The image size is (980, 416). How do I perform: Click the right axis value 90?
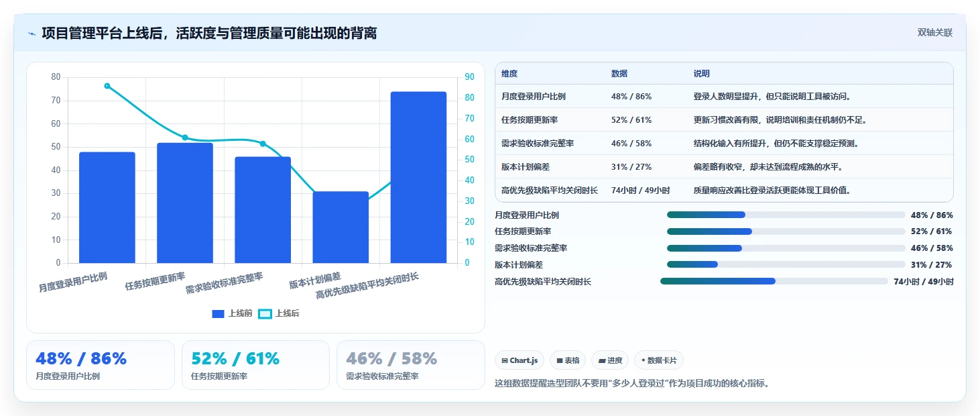(469, 77)
